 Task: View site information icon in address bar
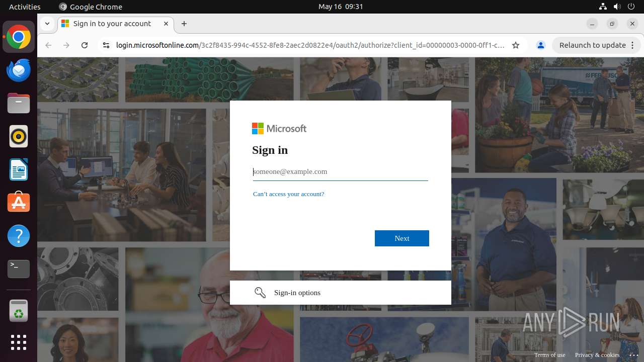point(106,45)
